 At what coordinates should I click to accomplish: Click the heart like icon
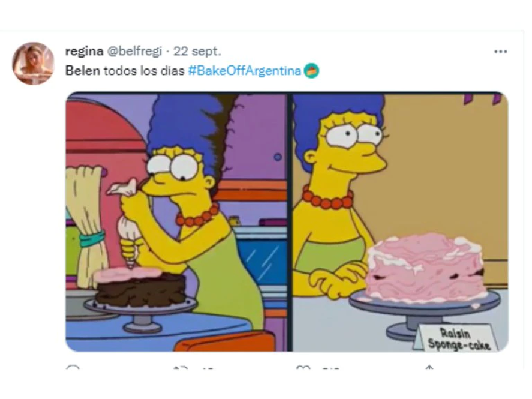click(303, 367)
